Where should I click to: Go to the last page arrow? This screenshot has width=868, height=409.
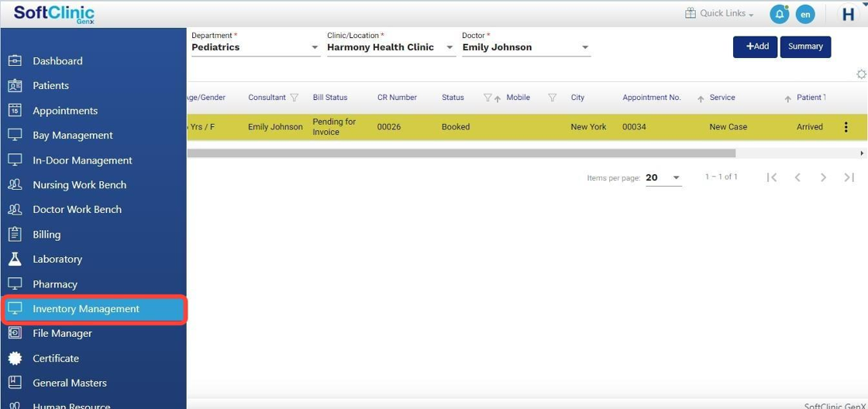point(849,177)
